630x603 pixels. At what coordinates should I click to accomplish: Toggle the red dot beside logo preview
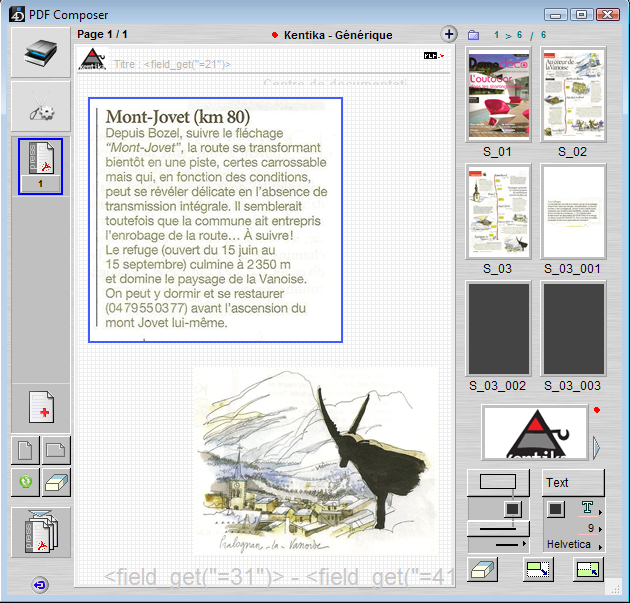[597, 410]
